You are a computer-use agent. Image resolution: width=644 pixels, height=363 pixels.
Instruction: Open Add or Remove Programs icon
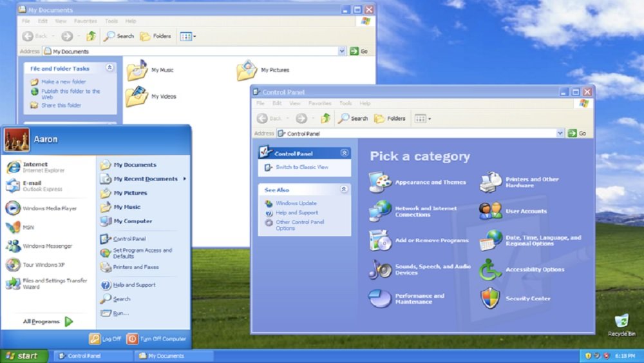pyautogui.click(x=380, y=240)
